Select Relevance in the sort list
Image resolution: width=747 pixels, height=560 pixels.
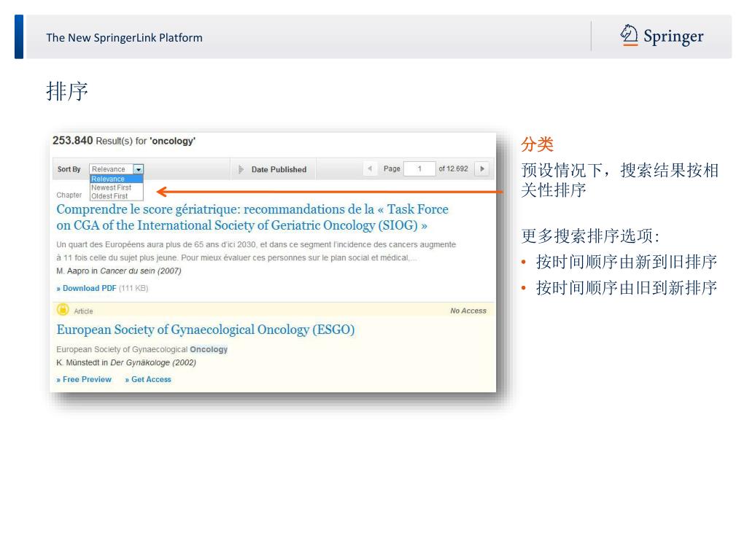coord(116,179)
